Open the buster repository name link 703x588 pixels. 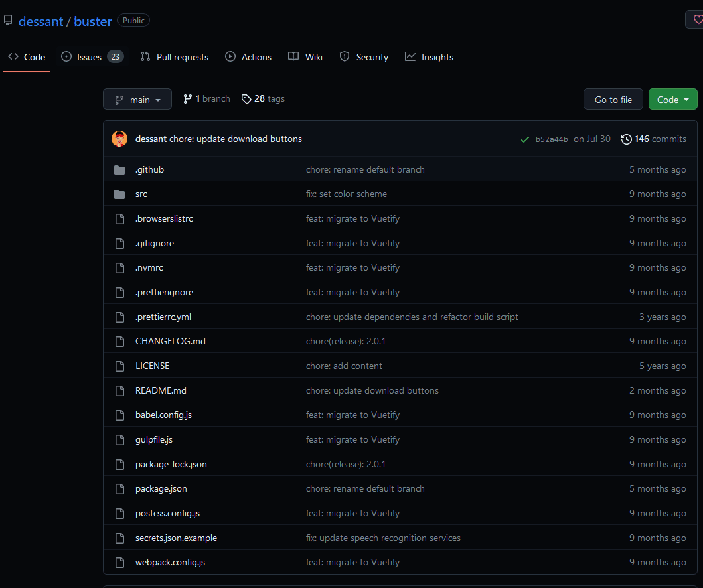93,21
